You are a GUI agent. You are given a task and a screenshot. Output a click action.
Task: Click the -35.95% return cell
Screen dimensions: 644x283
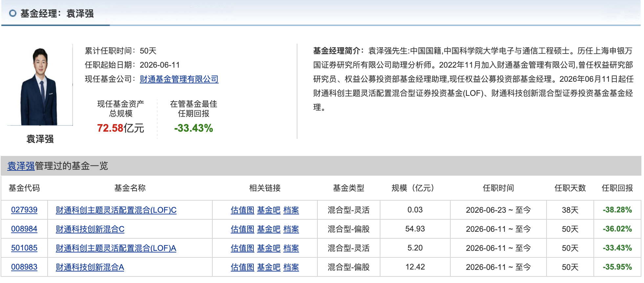(617, 267)
